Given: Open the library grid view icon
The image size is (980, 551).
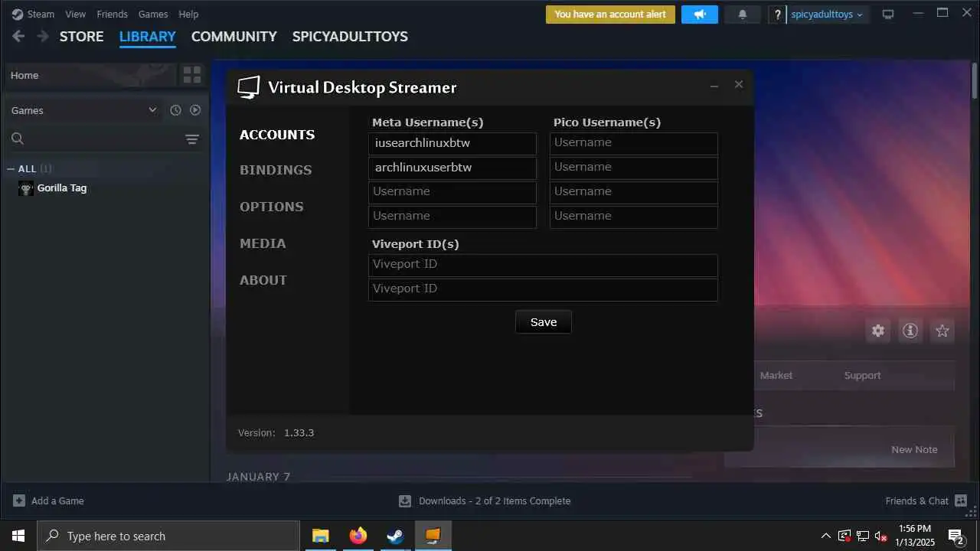Looking at the screenshot, I should tap(192, 75).
